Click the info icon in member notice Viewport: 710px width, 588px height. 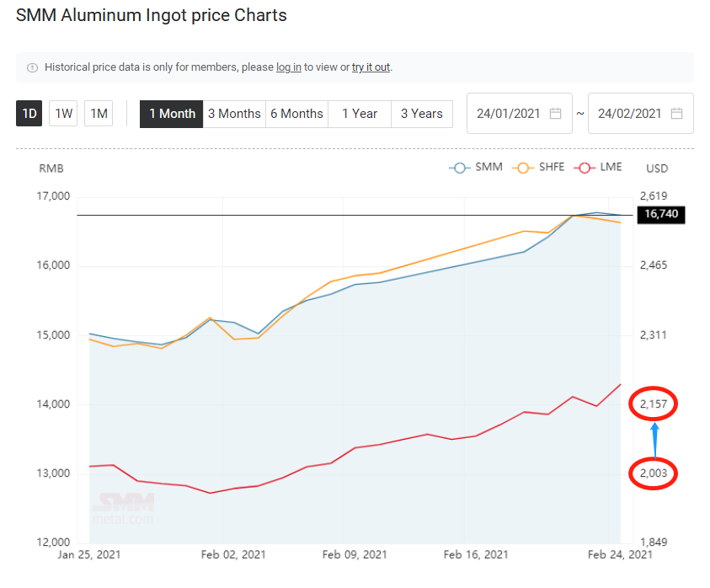tap(32, 67)
